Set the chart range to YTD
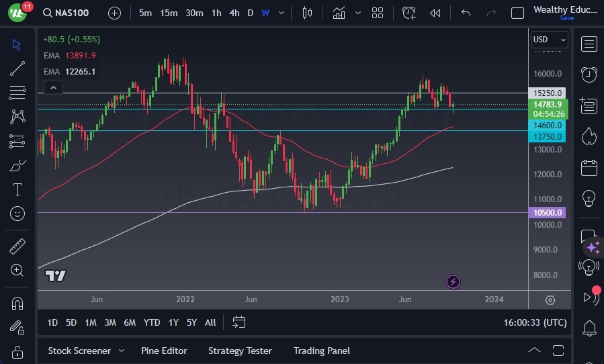 [x=152, y=322]
